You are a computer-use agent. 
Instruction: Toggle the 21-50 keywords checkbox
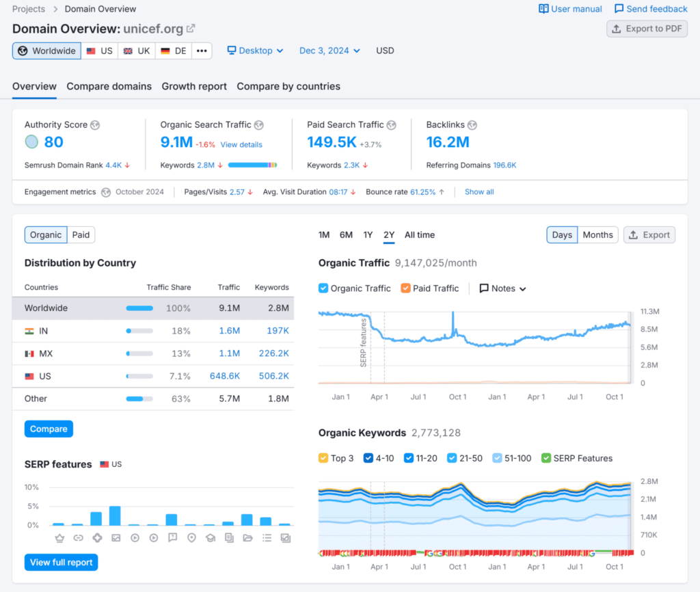coord(452,458)
